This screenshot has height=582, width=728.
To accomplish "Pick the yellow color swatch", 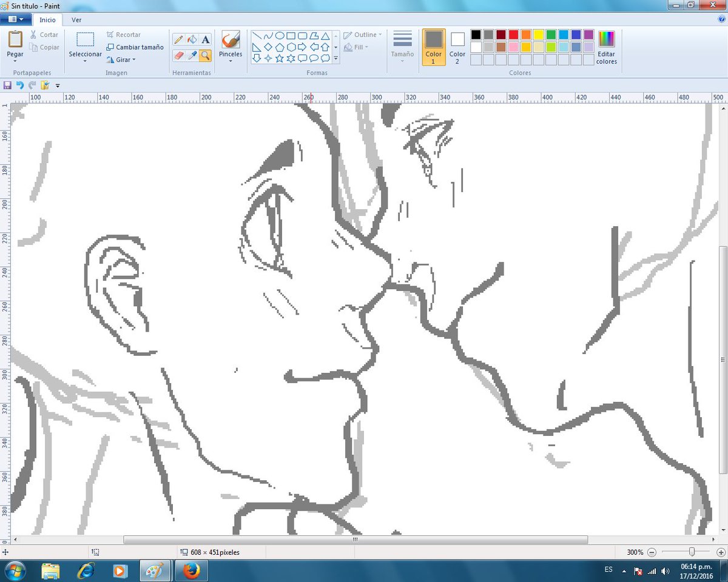I will click(539, 35).
